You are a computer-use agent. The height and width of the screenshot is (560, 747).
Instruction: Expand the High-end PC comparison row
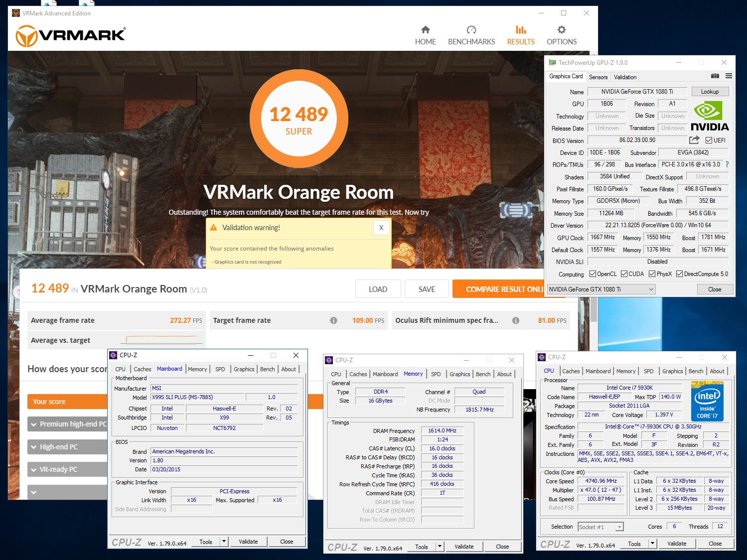point(68,447)
